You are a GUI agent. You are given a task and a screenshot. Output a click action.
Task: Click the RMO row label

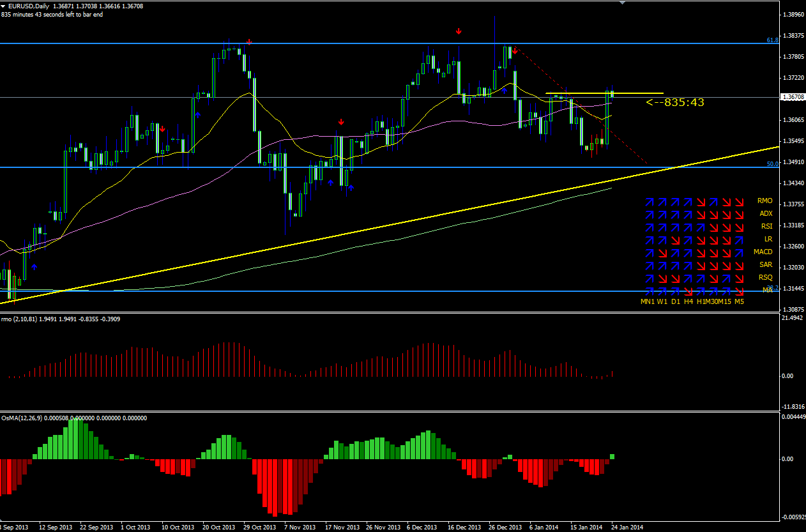pyautogui.click(x=765, y=201)
